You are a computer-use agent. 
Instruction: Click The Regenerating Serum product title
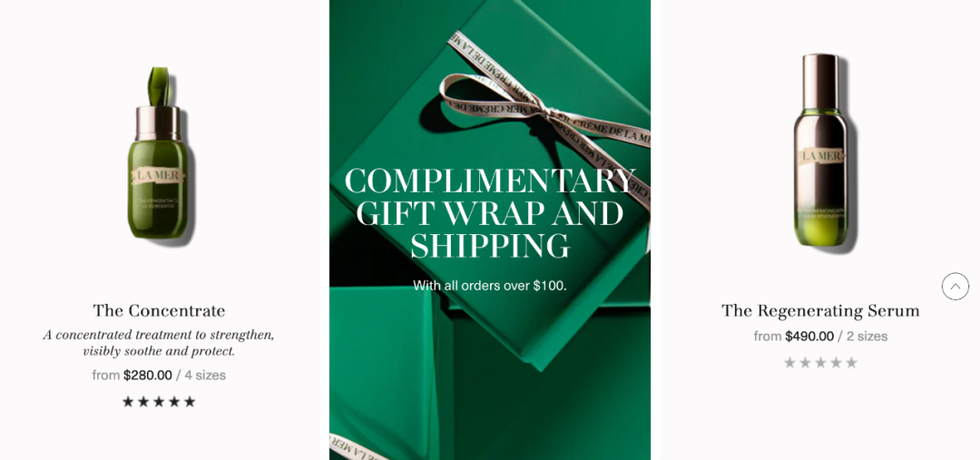(820, 310)
